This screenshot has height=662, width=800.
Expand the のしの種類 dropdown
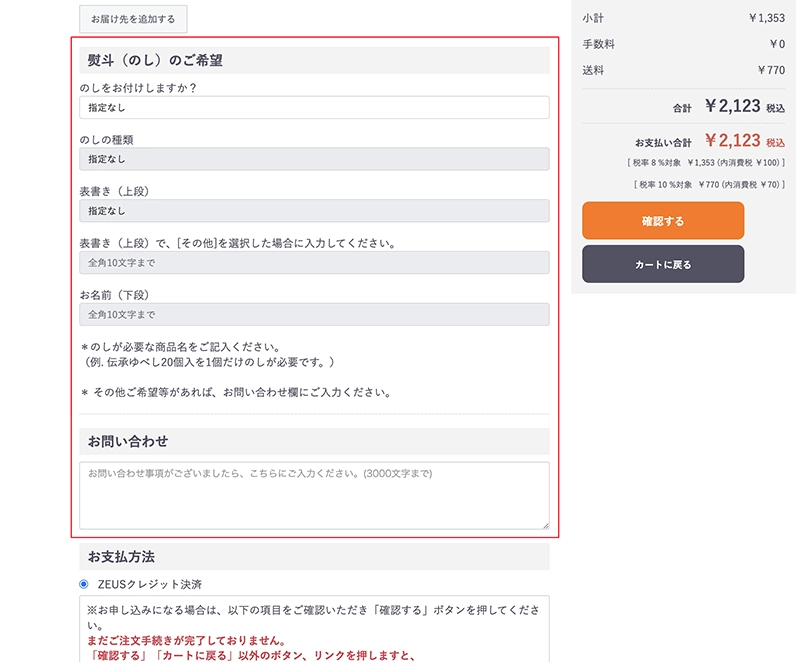click(x=314, y=159)
